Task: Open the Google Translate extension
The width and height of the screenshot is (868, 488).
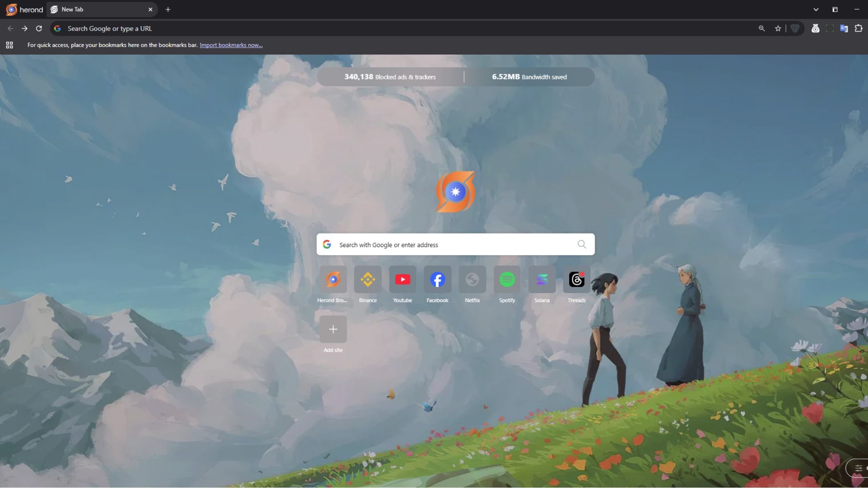Action: tap(844, 28)
